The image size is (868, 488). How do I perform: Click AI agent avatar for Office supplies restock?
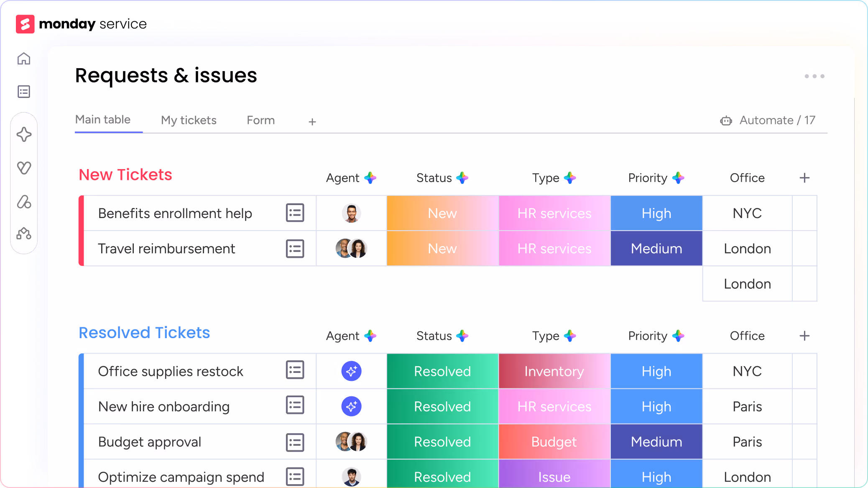coord(351,371)
